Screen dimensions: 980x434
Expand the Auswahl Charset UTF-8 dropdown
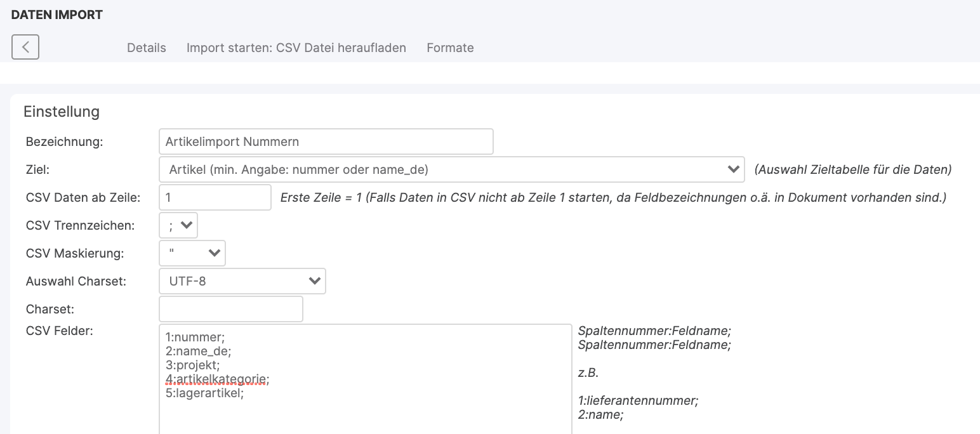242,281
